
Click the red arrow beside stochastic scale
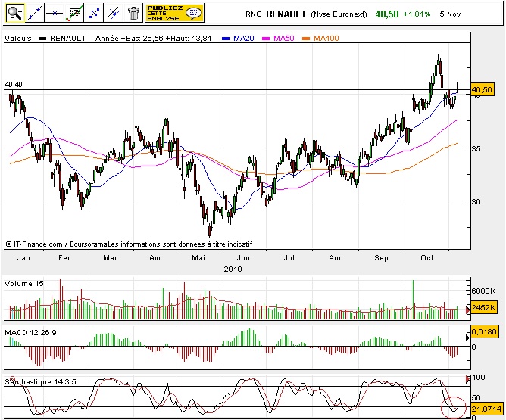[x=467, y=379]
